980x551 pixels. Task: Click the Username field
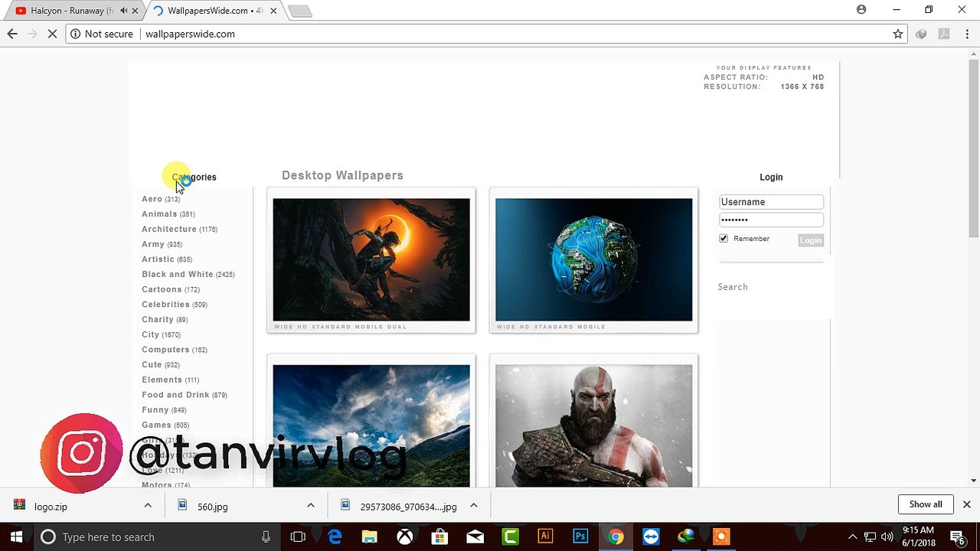pos(771,202)
